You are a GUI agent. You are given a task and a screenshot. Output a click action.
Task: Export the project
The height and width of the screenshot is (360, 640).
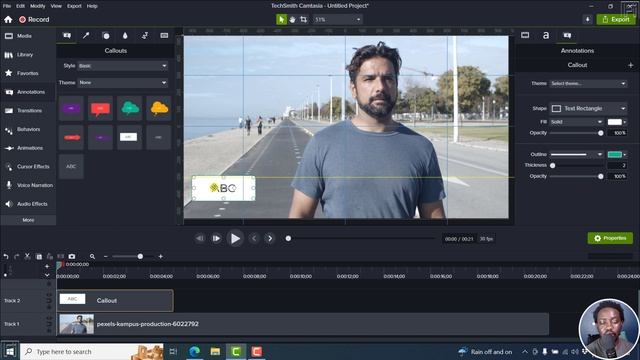616,19
